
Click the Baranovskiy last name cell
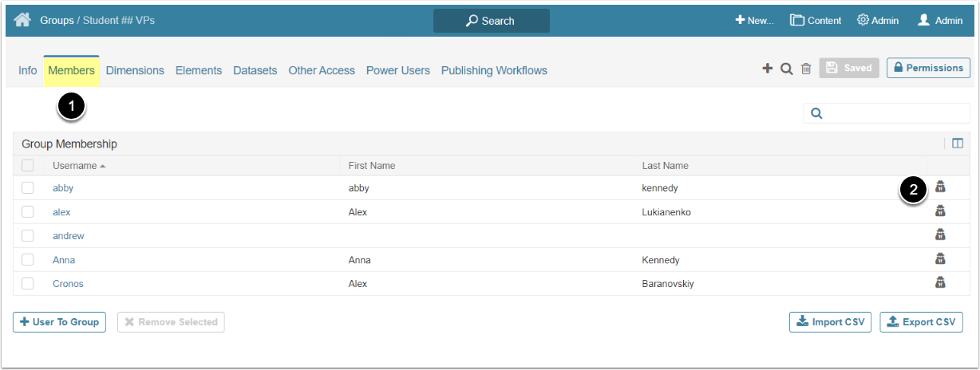tap(668, 284)
